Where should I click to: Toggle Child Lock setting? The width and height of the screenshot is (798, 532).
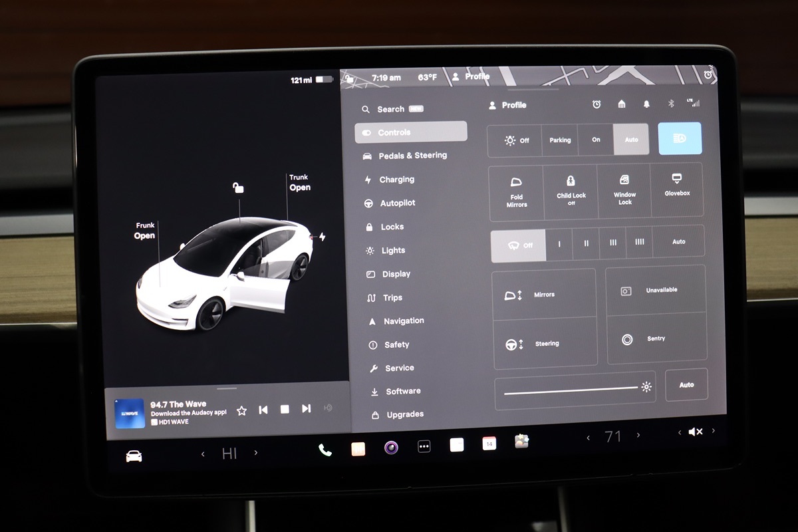571,190
